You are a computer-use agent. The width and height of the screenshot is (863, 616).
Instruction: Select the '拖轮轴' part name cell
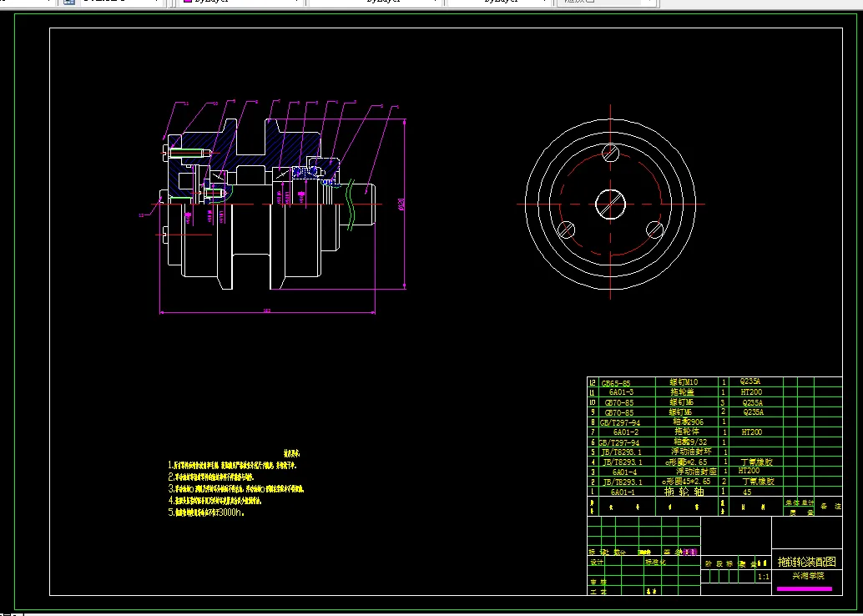(684, 492)
